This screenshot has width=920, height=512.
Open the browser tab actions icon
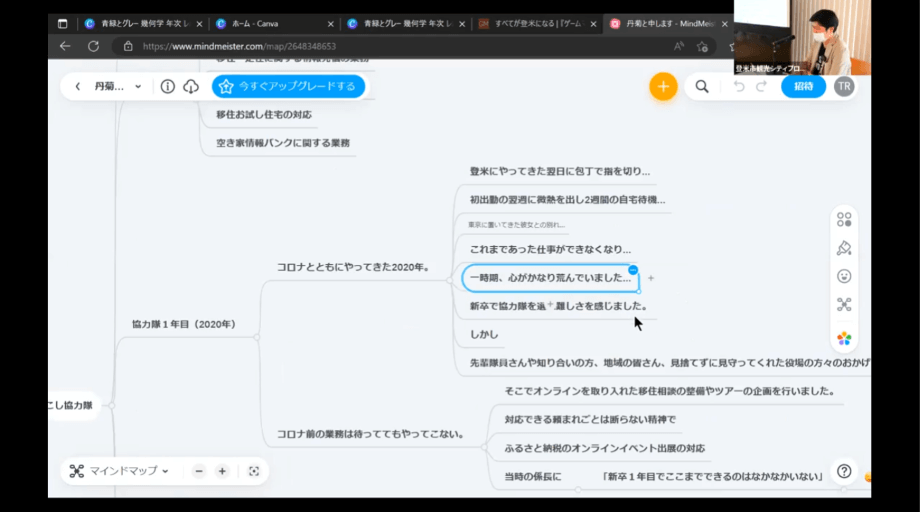point(62,23)
